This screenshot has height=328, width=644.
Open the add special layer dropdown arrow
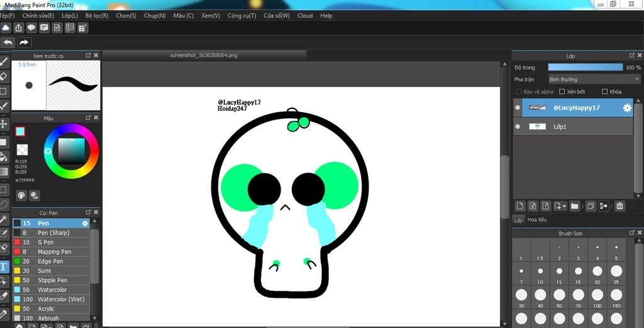tap(565, 206)
